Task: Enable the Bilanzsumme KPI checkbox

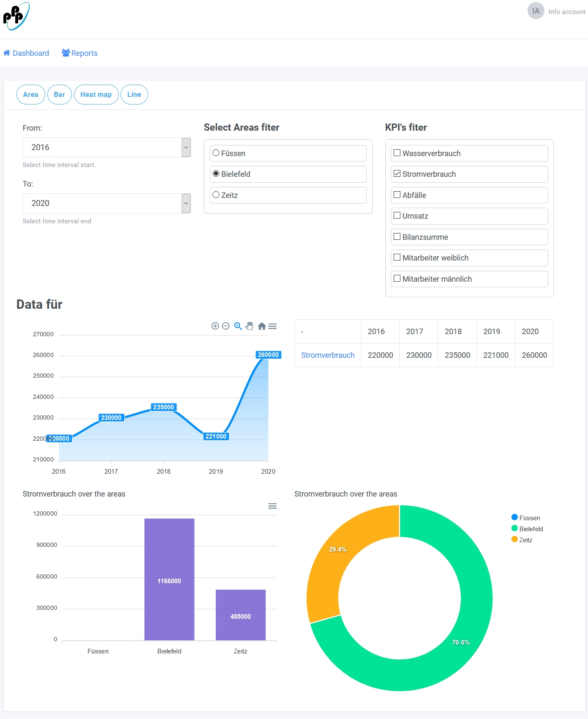Action: 397,236
